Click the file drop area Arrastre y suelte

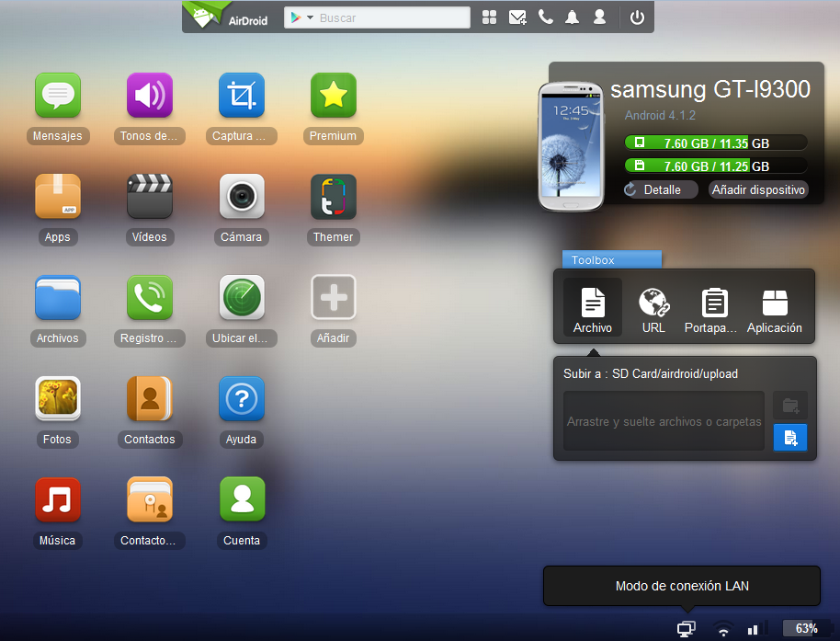click(x=664, y=421)
